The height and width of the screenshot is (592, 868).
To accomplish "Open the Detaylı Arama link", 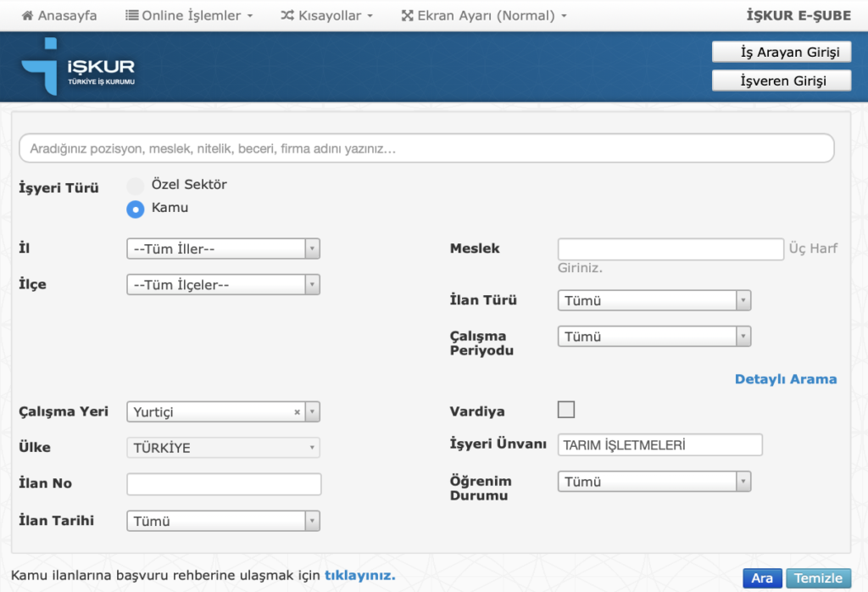I will pos(785,379).
